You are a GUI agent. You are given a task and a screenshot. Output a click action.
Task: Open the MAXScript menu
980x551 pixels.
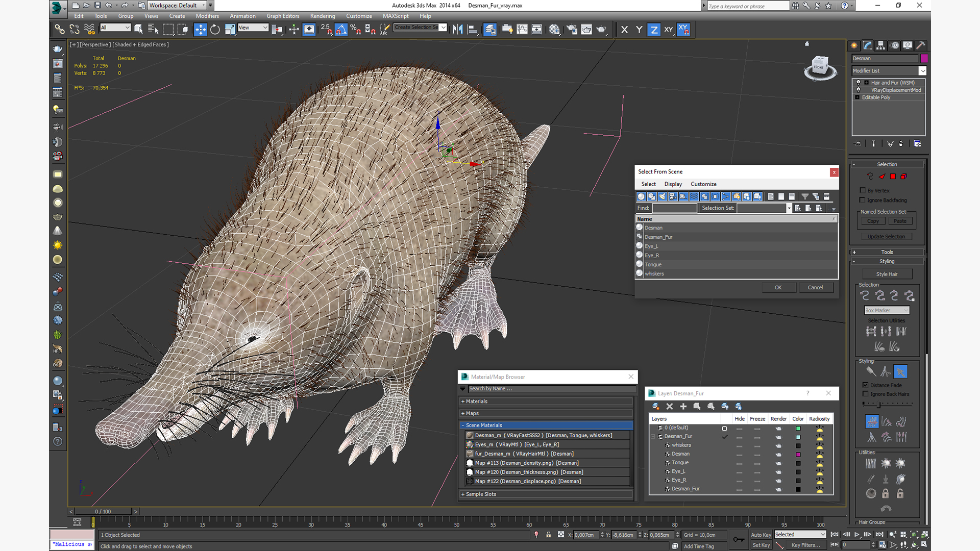pos(396,16)
